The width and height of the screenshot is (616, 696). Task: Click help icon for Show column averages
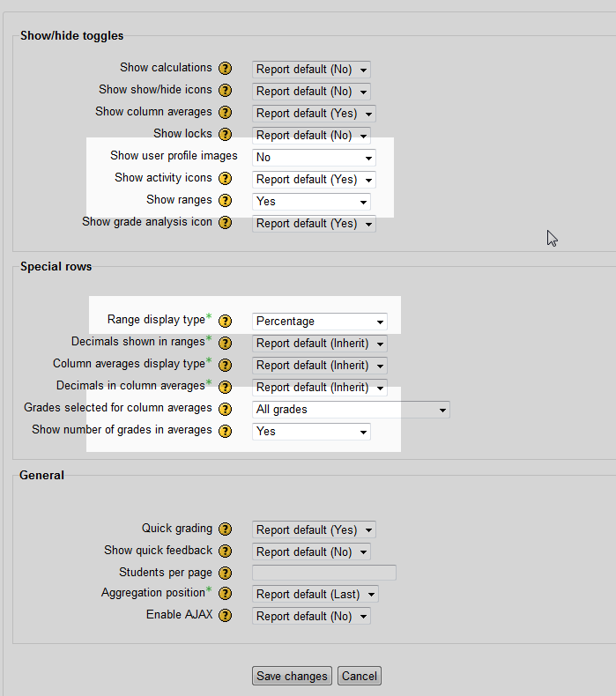[x=225, y=112]
